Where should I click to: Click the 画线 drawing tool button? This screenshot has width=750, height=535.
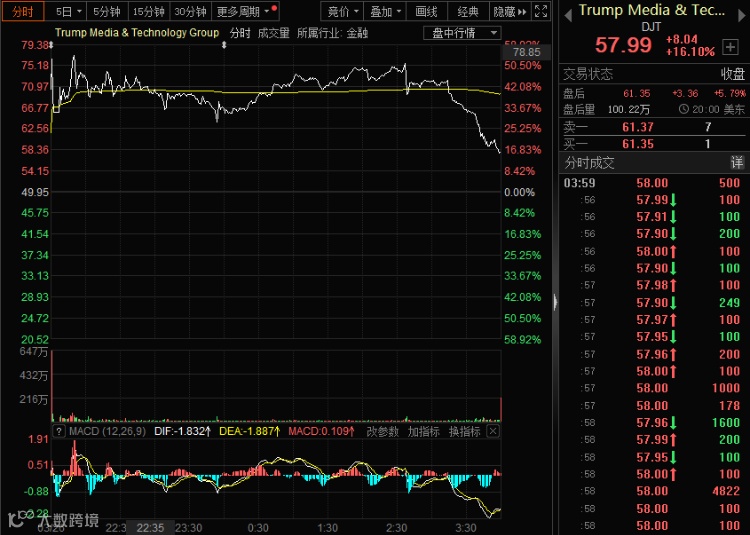(x=426, y=11)
